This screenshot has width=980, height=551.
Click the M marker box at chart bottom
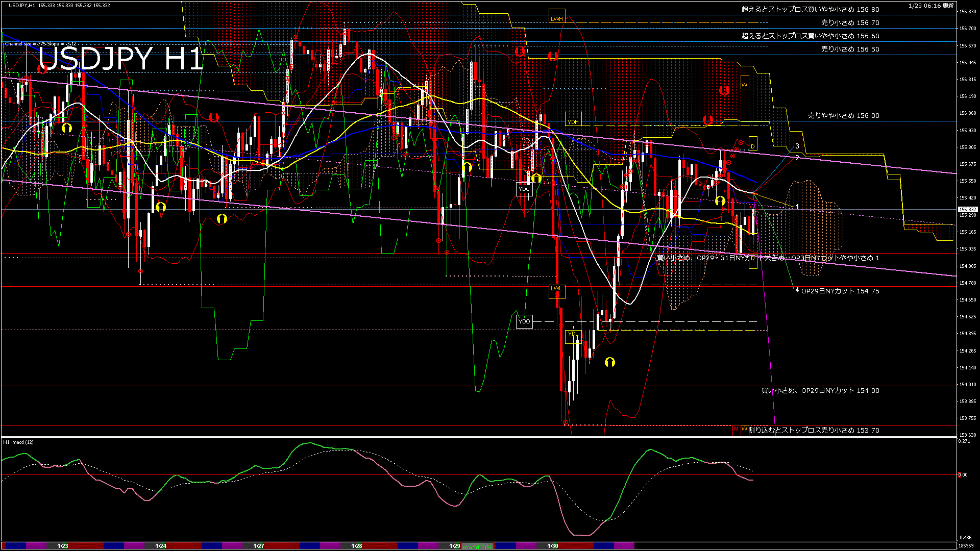pos(736,429)
